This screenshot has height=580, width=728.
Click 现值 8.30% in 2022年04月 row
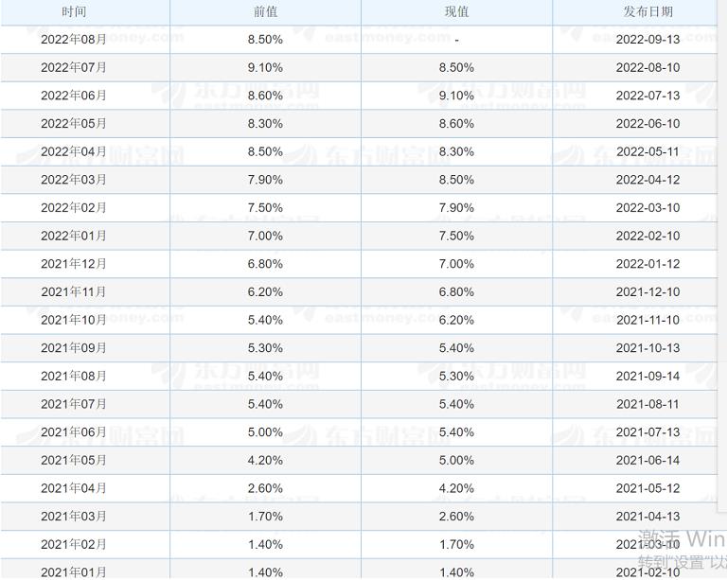click(x=456, y=151)
